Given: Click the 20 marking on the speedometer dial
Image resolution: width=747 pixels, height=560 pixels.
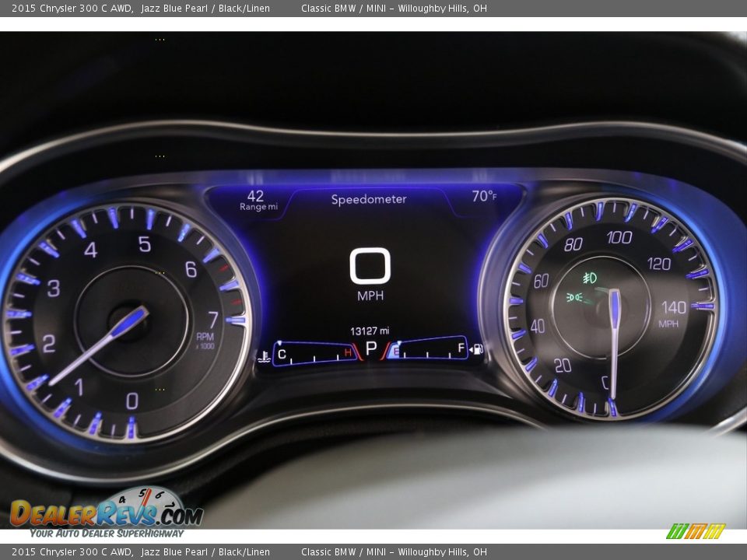Looking at the screenshot, I should (x=563, y=366).
